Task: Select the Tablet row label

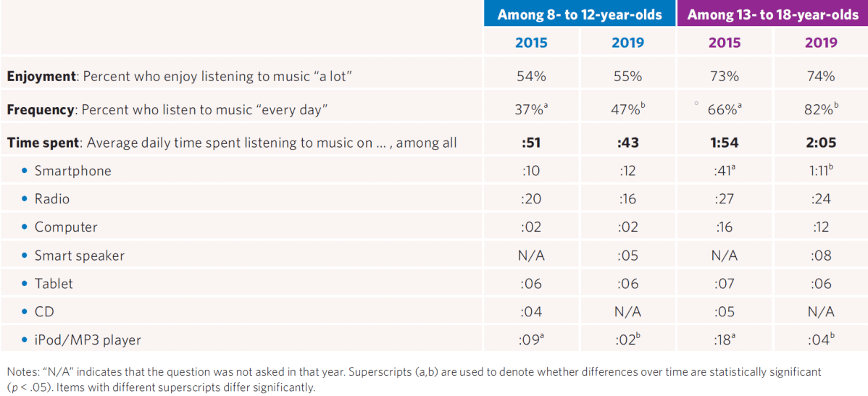Action: pos(54,284)
